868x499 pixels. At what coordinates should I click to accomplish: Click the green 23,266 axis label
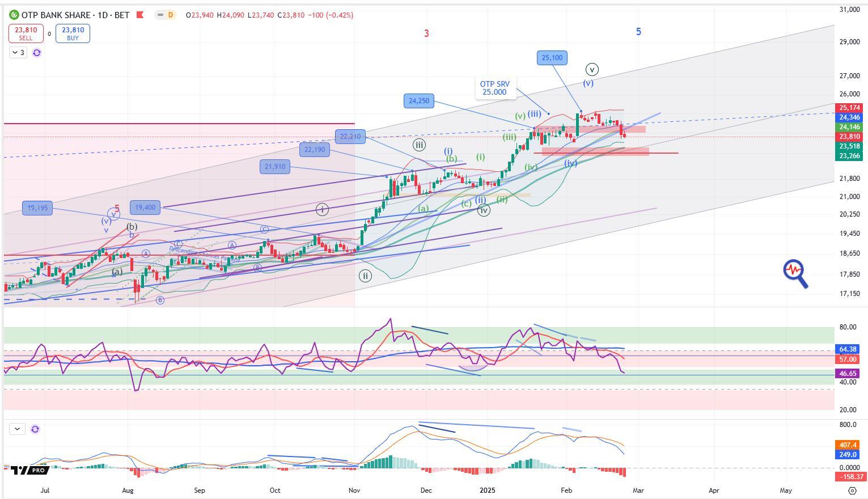coord(849,156)
